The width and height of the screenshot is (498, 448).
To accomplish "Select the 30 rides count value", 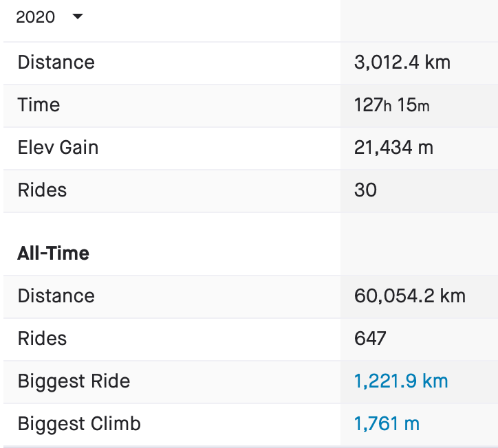I will [x=365, y=190].
